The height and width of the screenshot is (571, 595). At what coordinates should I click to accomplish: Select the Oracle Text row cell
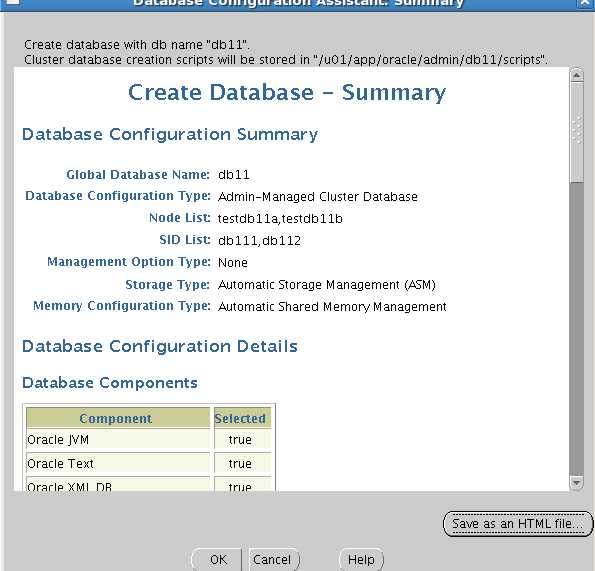pos(118,464)
